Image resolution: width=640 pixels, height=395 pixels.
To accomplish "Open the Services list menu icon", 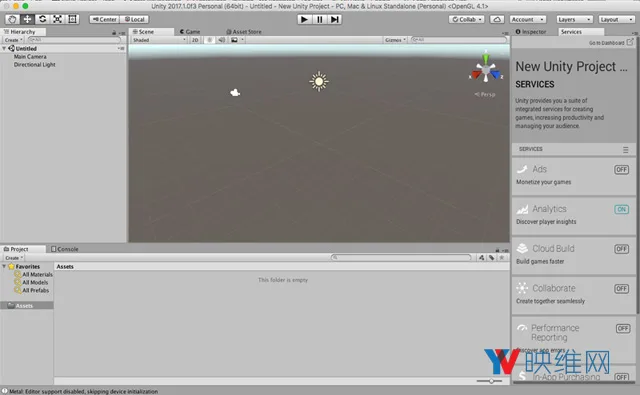I will [x=625, y=150].
